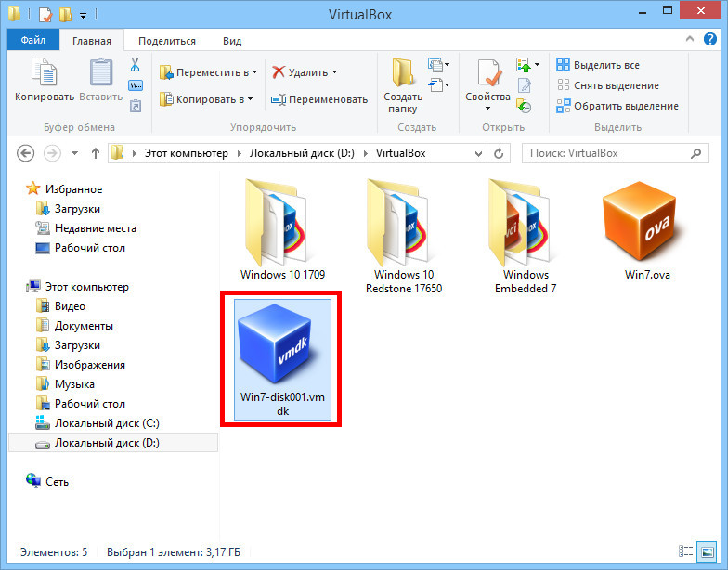
Task: Switch to the Home (Главная) tab
Action: 91,41
